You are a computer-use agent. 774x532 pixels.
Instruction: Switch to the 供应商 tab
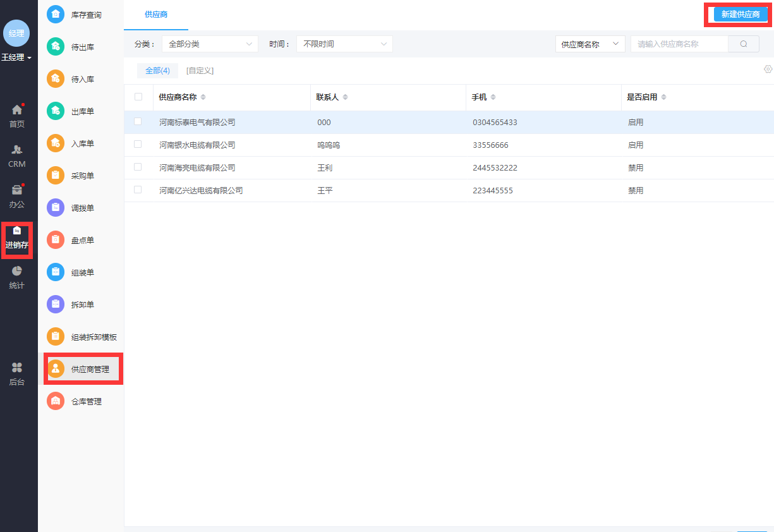tap(156, 14)
